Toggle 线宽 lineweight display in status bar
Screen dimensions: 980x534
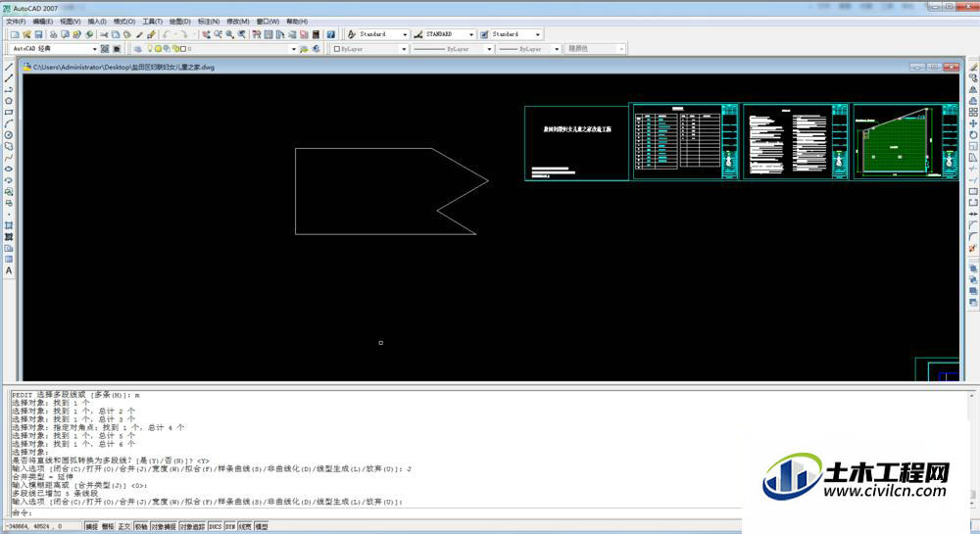[x=244, y=526]
